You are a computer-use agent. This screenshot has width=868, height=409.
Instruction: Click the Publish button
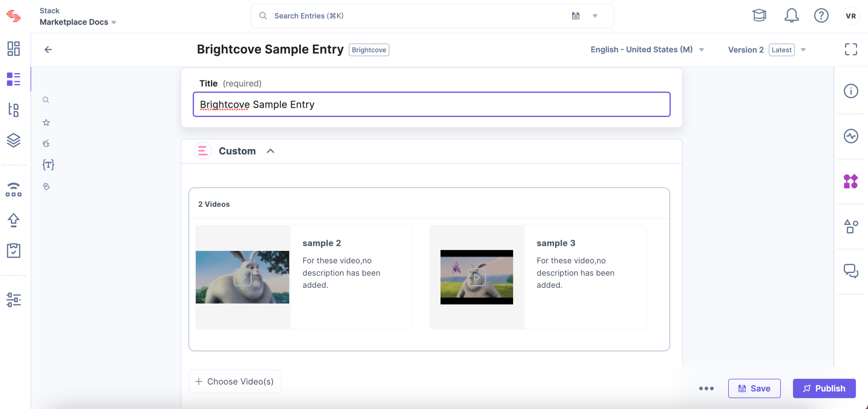[x=824, y=388]
